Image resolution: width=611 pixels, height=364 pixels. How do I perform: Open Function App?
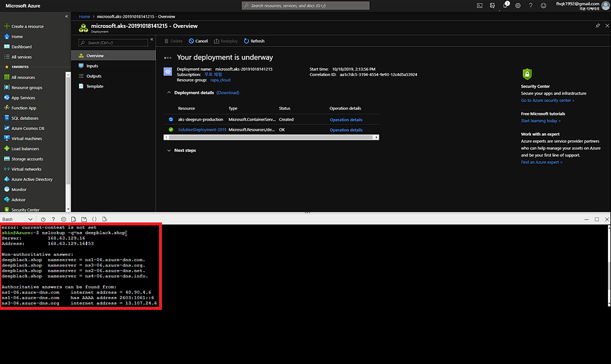(x=20, y=108)
